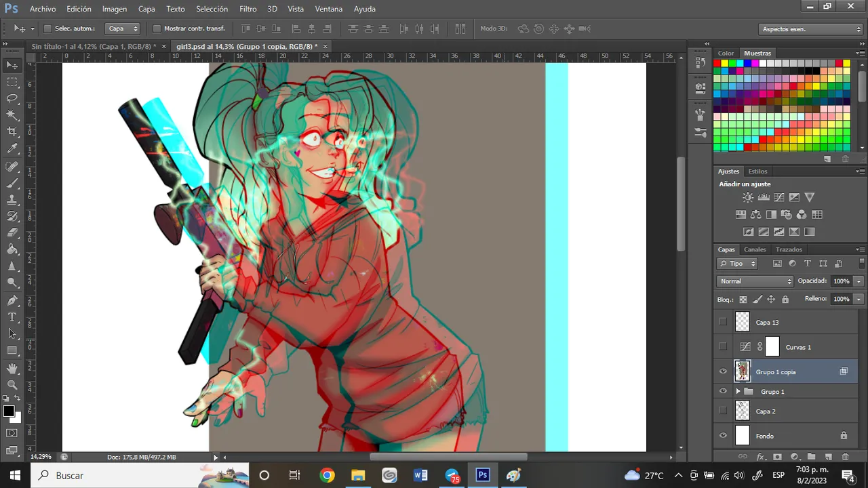Viewport: 868px width, 488px height.
Task: Delete layer with trash icon in Capas
Action: (845, 457)
